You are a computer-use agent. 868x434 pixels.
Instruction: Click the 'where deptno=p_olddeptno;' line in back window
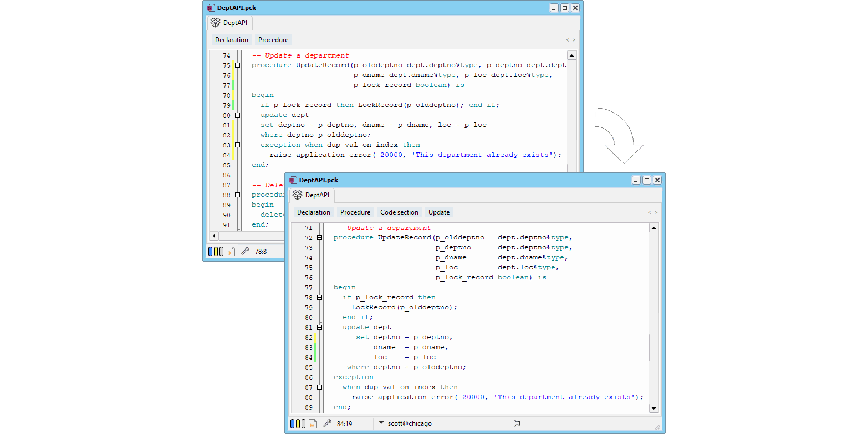coord(315,135)
